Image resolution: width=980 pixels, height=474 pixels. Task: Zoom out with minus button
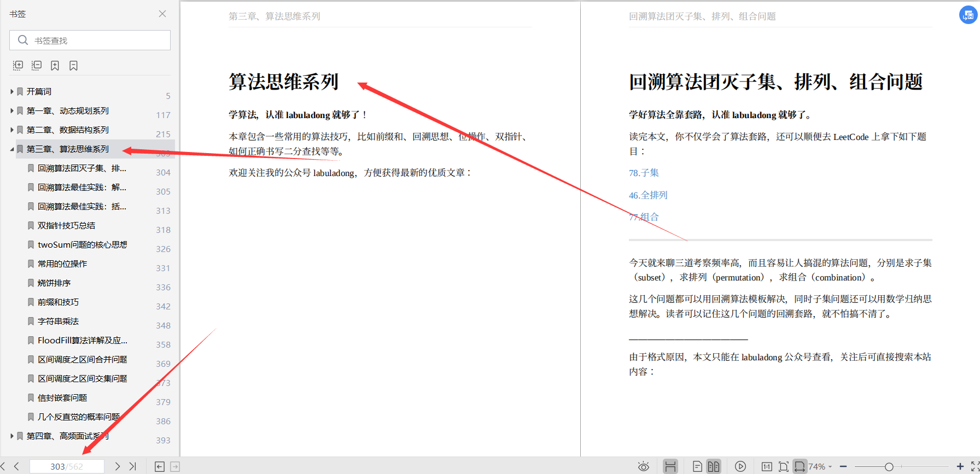pos(843,466)
